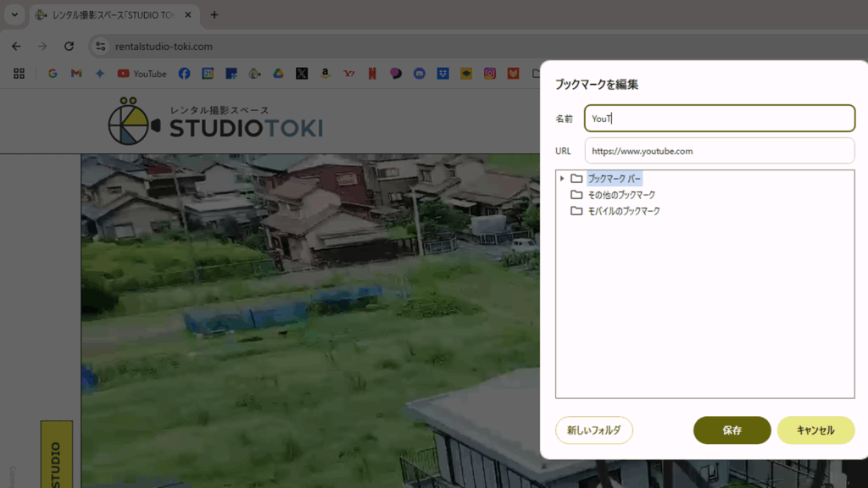Open the Netflix bookmark icon

tap(373, 73)
